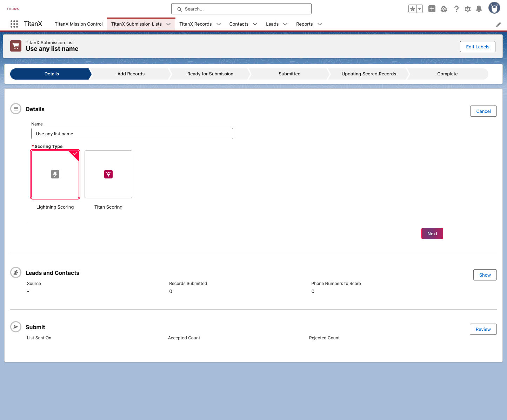This screenshot has width=507, height=420.
Task: Click the favorites star icon
Action: [x=413, y=9]
